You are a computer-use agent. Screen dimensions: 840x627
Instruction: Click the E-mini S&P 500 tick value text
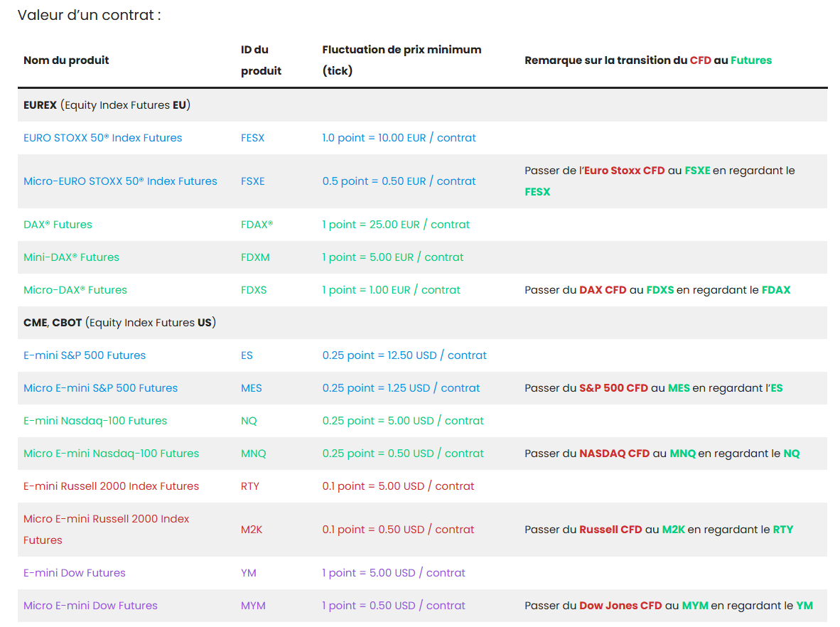click(404, 355)
